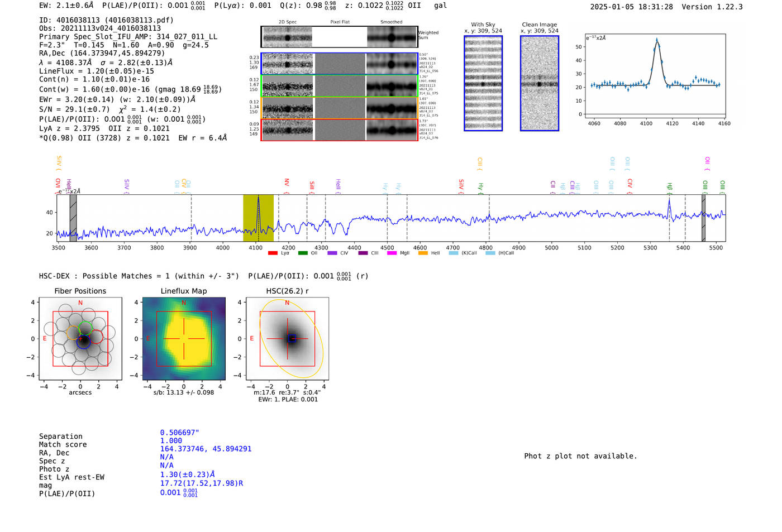Click the yellow ellipse in the HSC image

coord(292,338)
